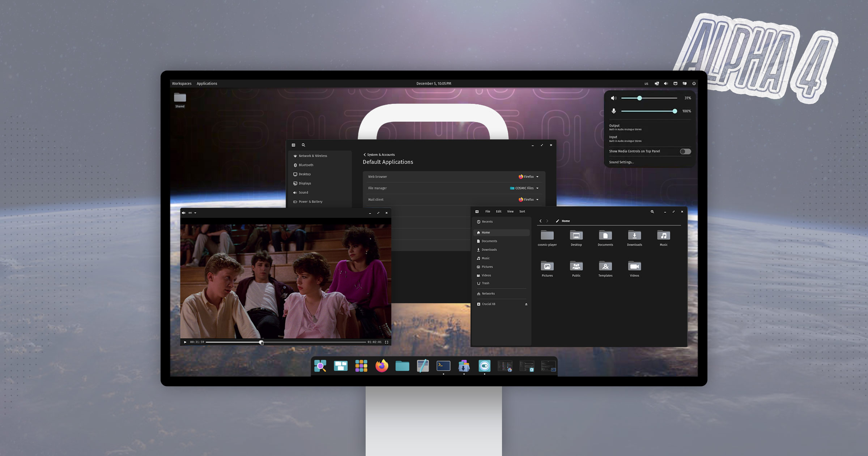This screenshot has height=456, width=868.
Task: Open the Sort menu in Files
Action: (x=522, y=212)
